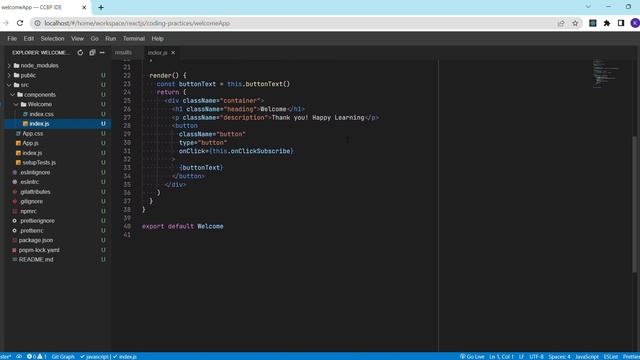Click the Explorer minimize dash icon
The width and height of the screenshot is (640, 360).
point(102,53)
